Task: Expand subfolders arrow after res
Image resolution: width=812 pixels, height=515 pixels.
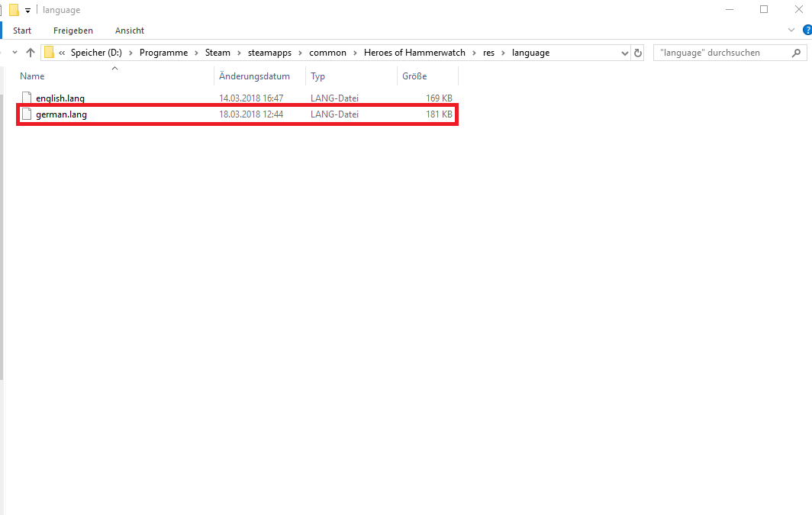Action: pyautogui.click(x=504, y=53)
